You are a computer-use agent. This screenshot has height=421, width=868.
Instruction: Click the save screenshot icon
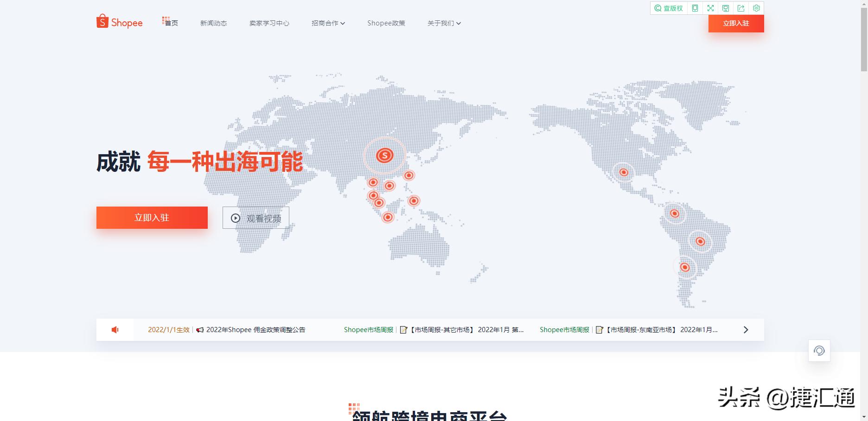pos(725,8)
